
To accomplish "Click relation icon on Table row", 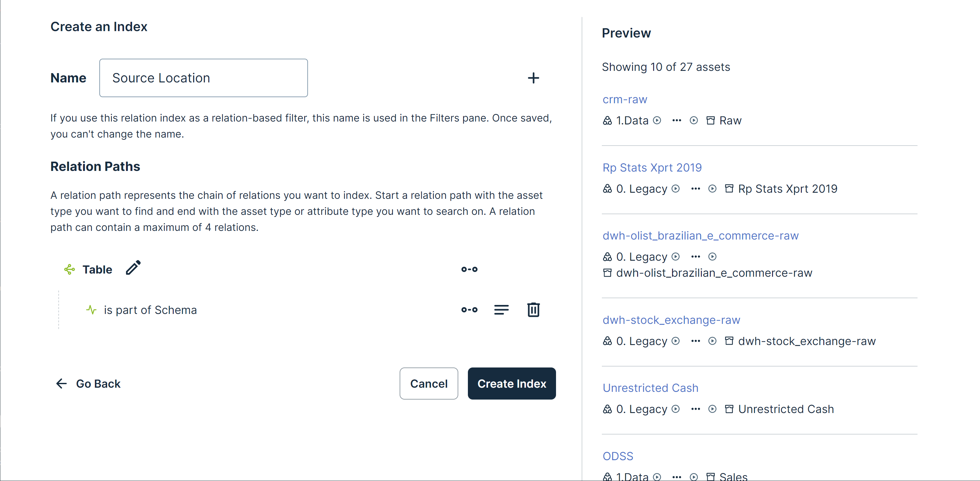I will click(x=469, y=269).
